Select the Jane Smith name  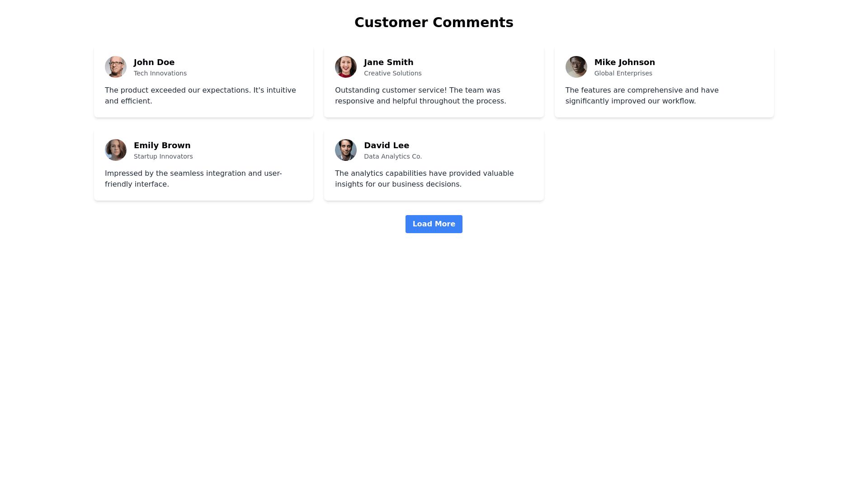(388, 62)
